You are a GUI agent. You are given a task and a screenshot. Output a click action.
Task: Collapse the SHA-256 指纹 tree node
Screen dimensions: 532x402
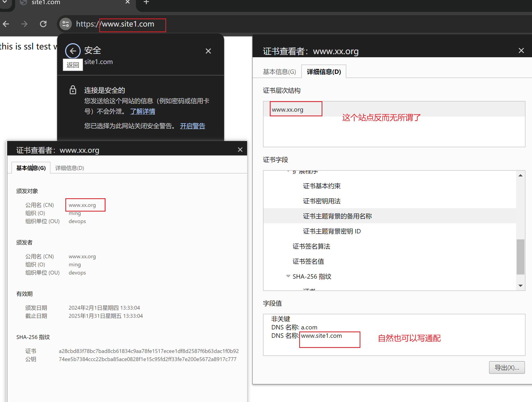point(288,276)
